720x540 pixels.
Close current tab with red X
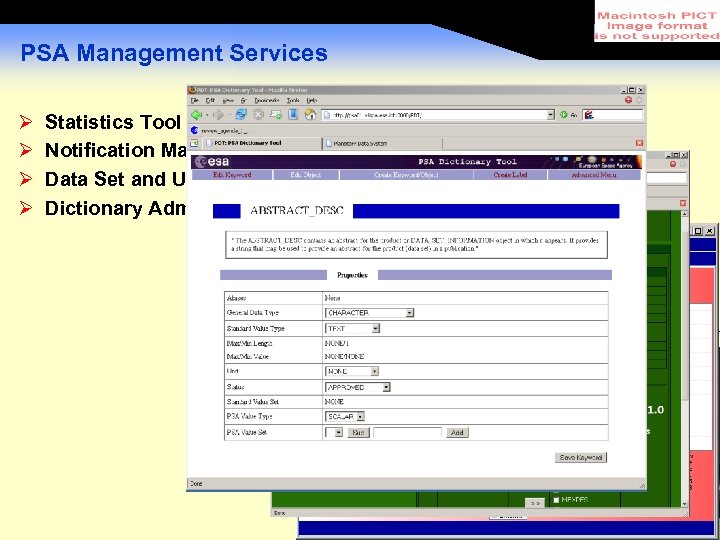coord(639,143)
